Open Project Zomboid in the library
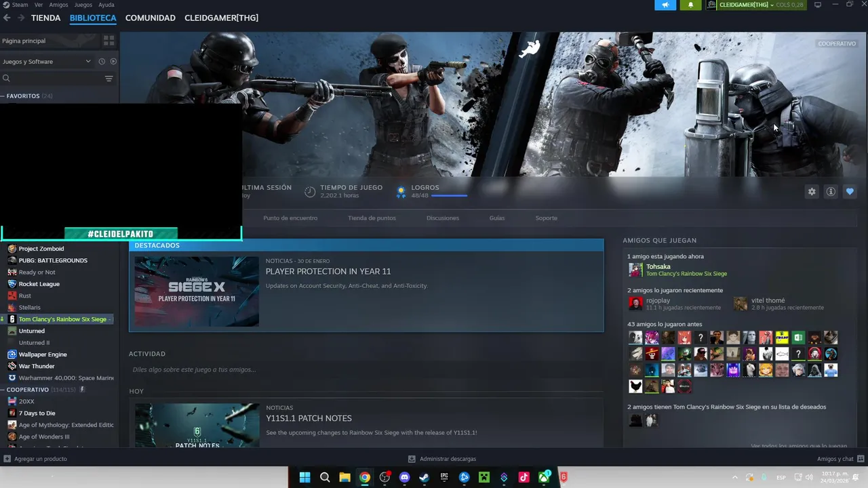The width and height of the screenshot is (868, 488). click(x=41, y=249)
